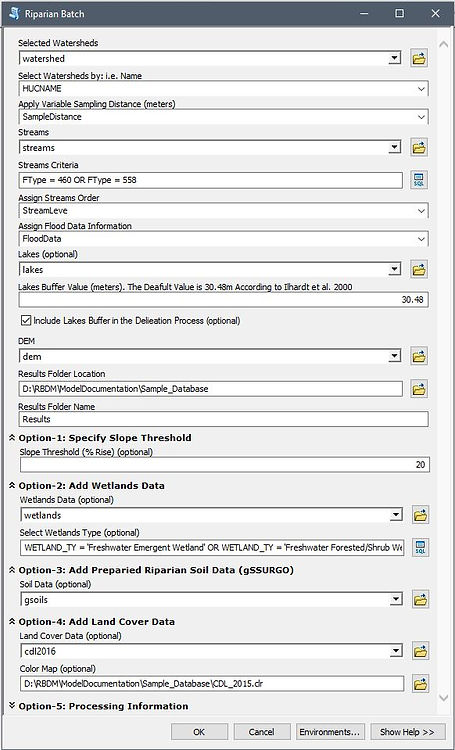Open SQL query builder for Streams Criteria
This screenshot has width=455, height=750.
coord(419,180)
